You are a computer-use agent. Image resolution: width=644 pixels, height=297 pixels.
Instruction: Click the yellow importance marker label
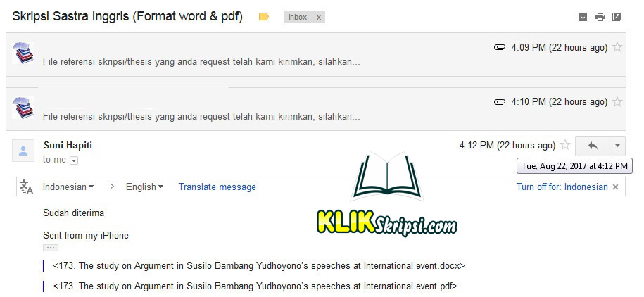tap(264, 17)
